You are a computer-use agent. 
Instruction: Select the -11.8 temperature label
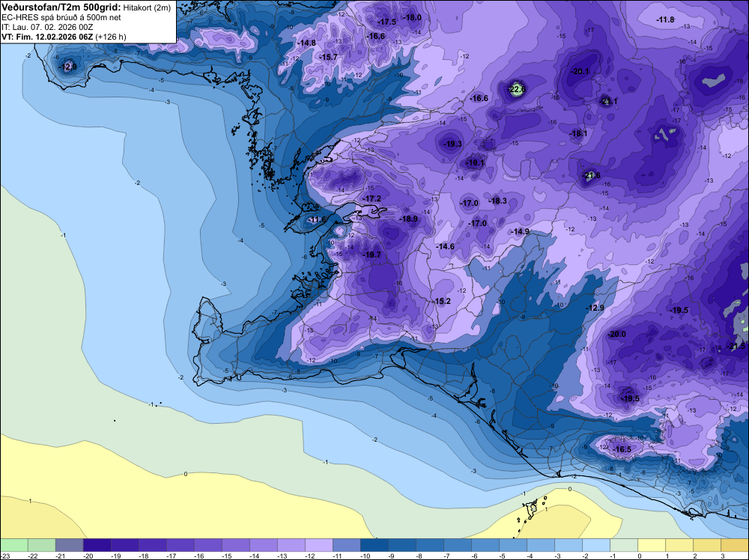coord(665,19)
